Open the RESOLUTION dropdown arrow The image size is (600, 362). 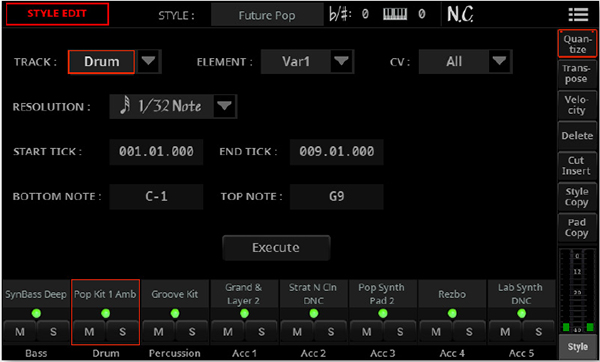(224, 106)
